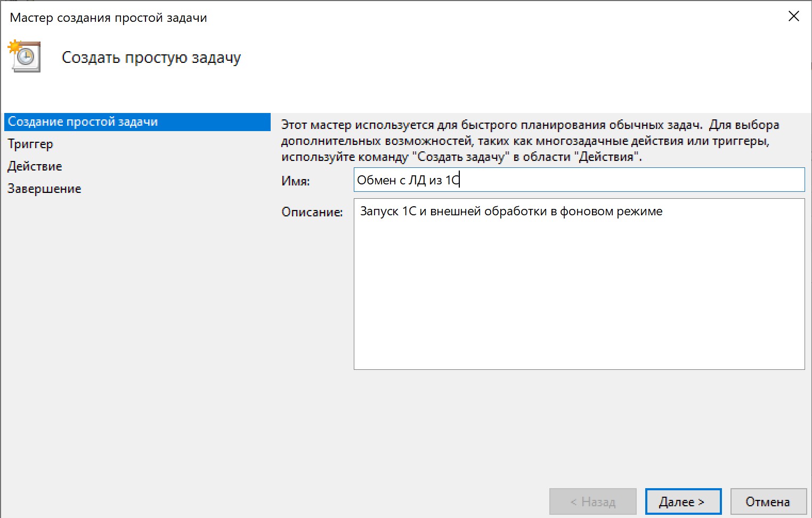Click empty space in the description box
This screenshot has width=812, height=518.
tap(579, 298)
